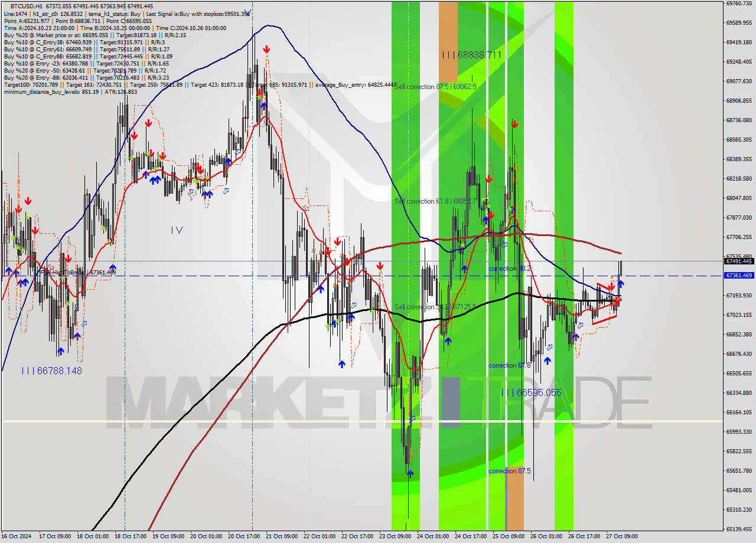Select the 'I I I 66595.055' wave label
This screenshot has height=543, width=756.
click(531, 392)
